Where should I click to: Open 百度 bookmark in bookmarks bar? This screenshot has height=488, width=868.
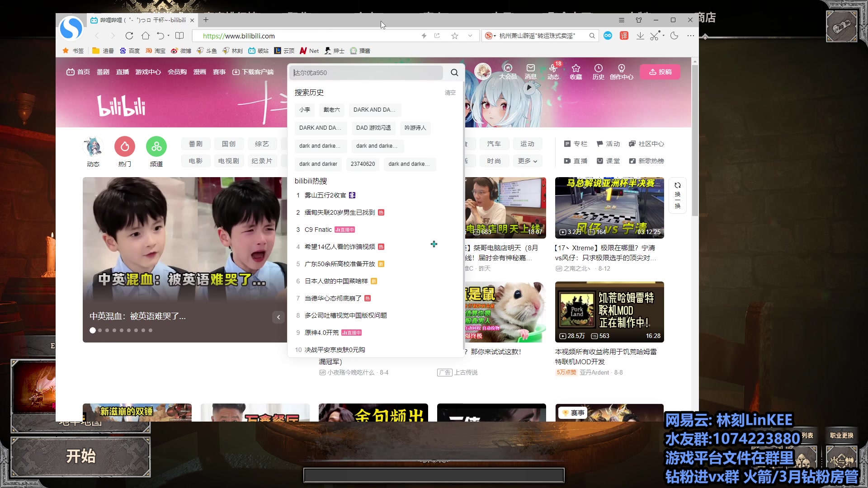click(130, 51)
